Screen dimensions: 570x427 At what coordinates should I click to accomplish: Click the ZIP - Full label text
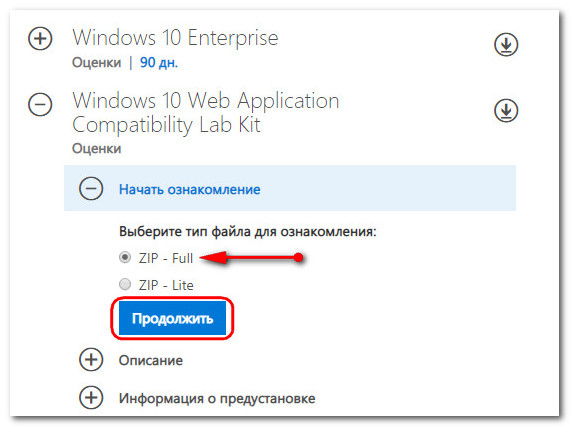coord(166,258)
